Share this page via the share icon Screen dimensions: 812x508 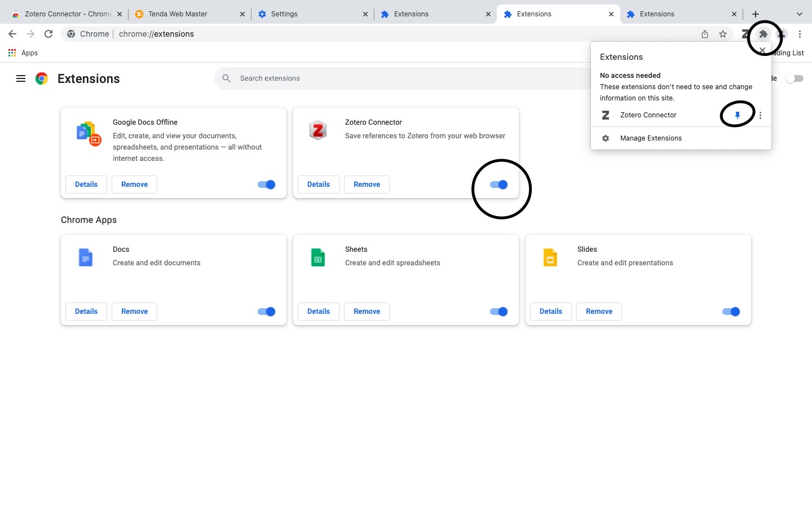click(705, 34)
